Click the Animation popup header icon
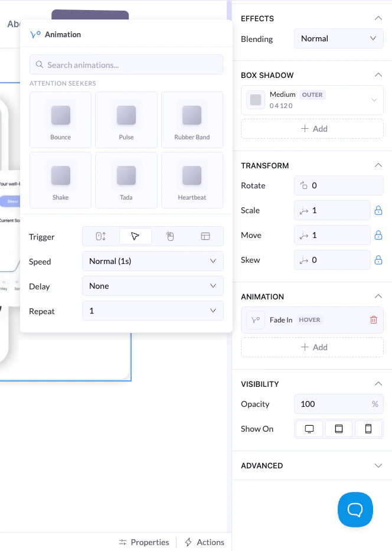Viewport: 392px width, 551px height. click(35, 34)
